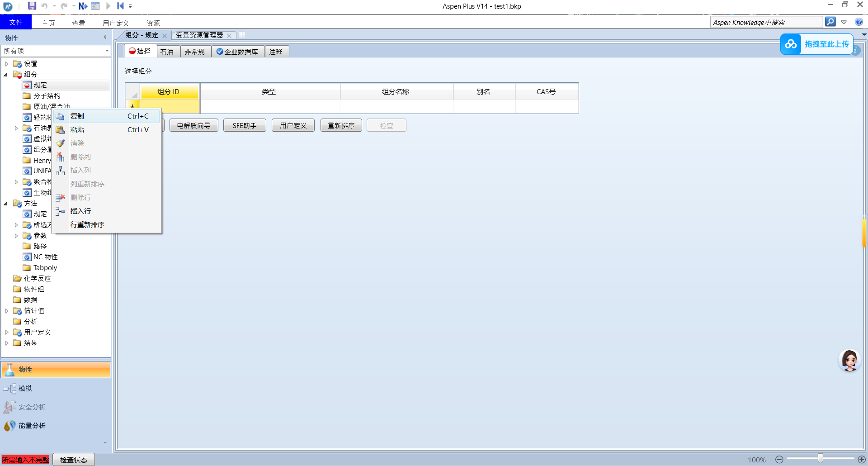Click the Aspen Knowledge search magnifier icon
Image resolution: width=868 pixels, height=466 pixels.
click(x=830, y=22)
